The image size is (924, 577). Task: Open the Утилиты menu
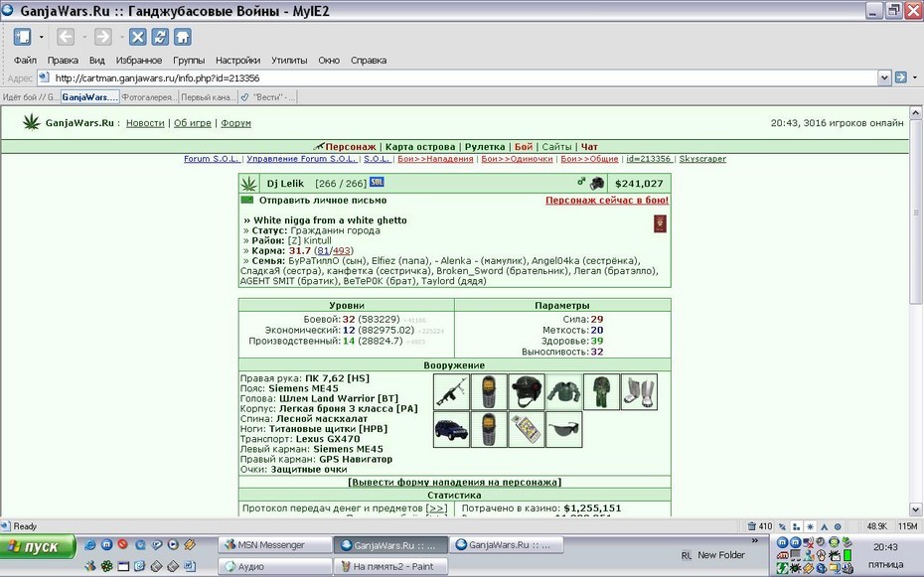289,60
